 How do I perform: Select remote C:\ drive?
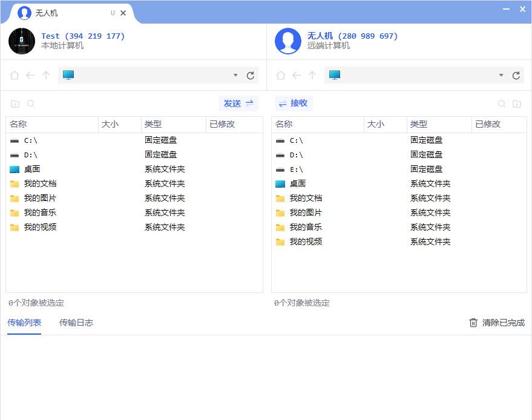[399, 140]
